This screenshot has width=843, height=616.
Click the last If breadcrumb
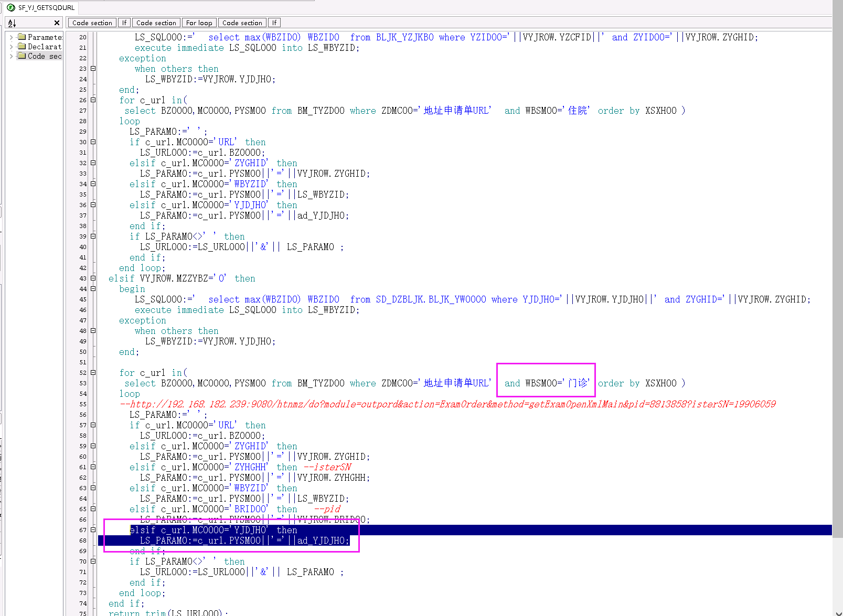pos(274,23)
